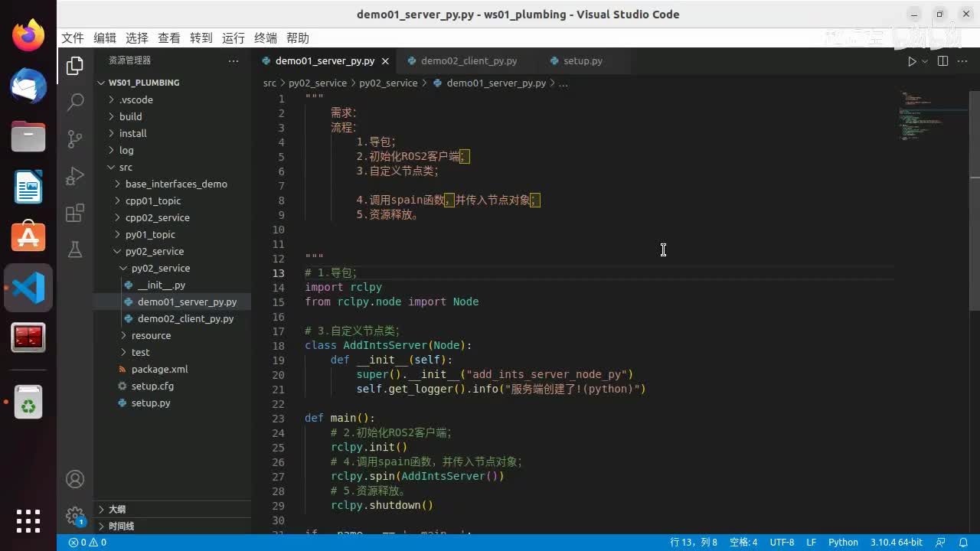Show applications grid in the dock
Viewport: 980px width, 551px height.
[28, 520]
